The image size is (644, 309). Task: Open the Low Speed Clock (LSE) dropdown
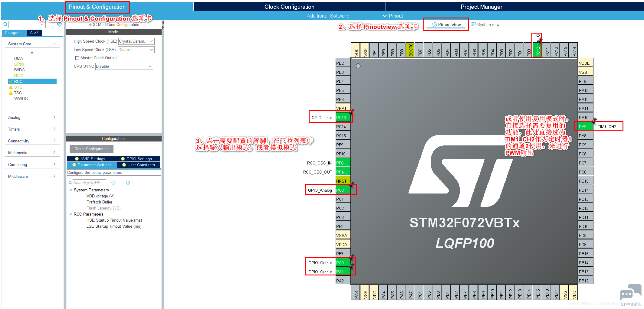click(136, 50)
